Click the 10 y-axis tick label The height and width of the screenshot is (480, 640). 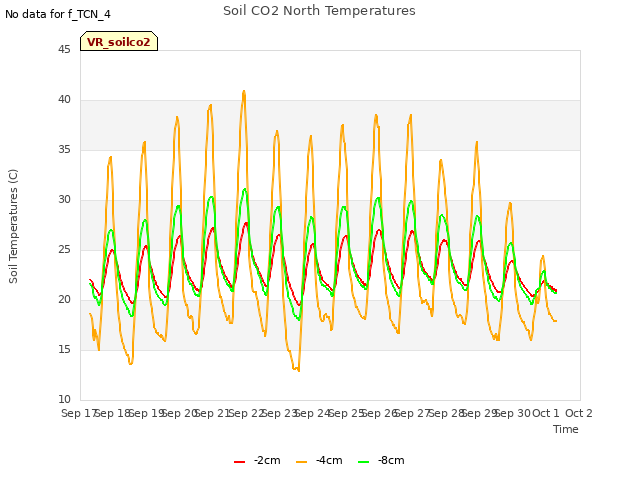pos(64,400)
